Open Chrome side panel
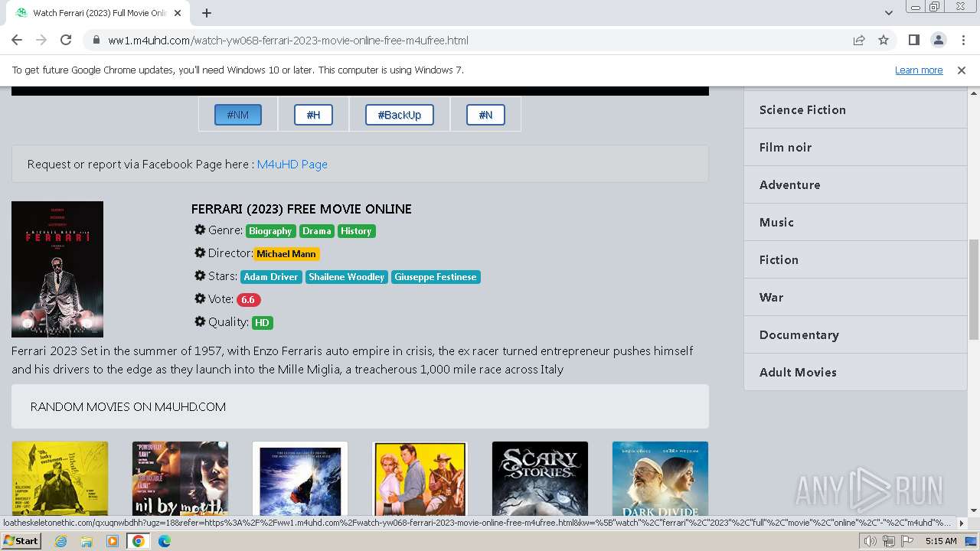This screenshot has width=980, height=551. [913, 41]
